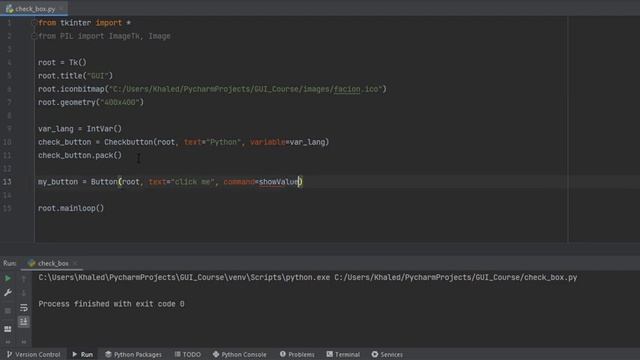640x360 pixels.
Task: Click on root.geometry("400x400") line
Action: (91, 102)
